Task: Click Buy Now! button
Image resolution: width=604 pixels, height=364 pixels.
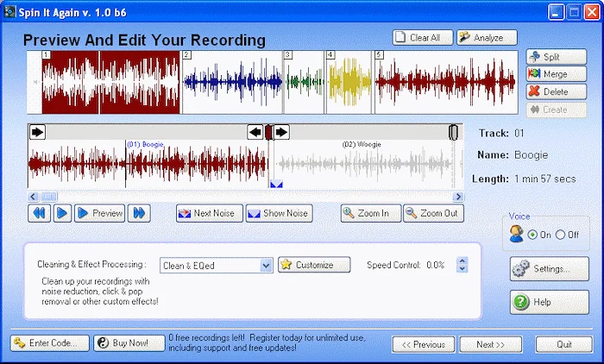Action: point(129,342)
